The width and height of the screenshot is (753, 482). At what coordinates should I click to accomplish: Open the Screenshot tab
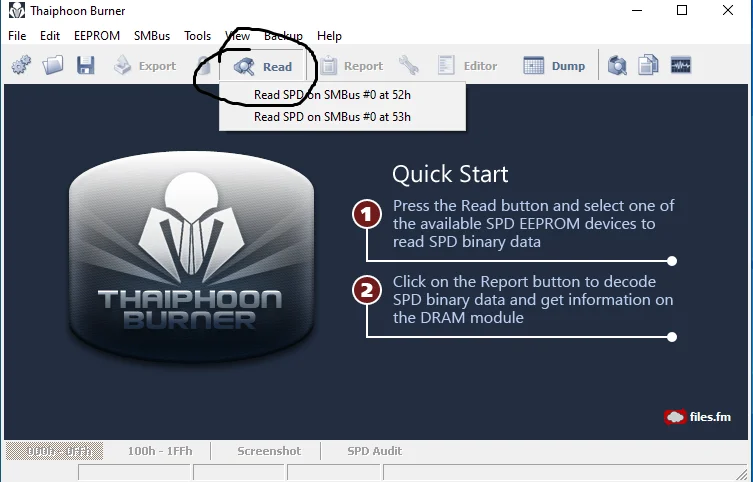[x=269, y=451]
